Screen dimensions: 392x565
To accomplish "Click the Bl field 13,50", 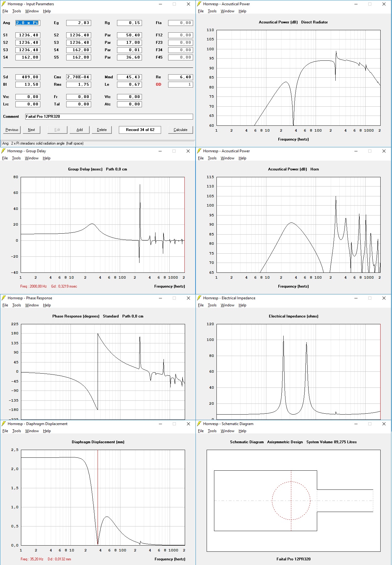I will point(28,84).
